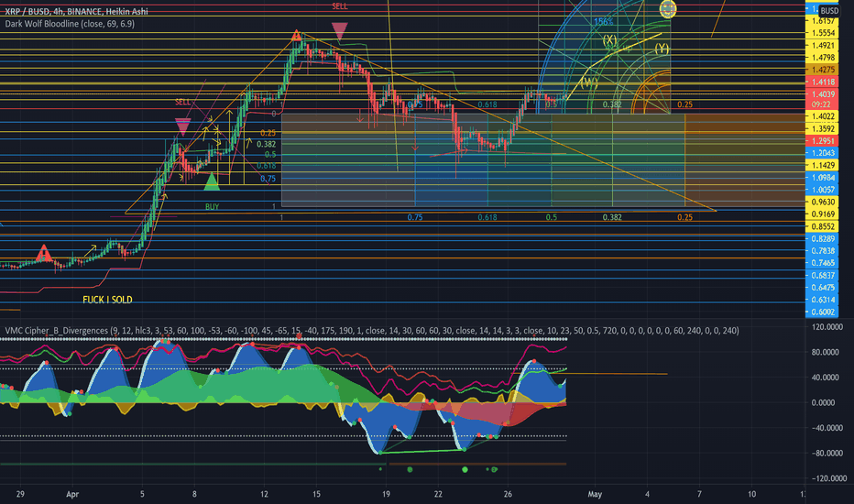Screen dimensions: 854x504
Task: Click the BUY text label under the green triangle
Action: point(212,206)
